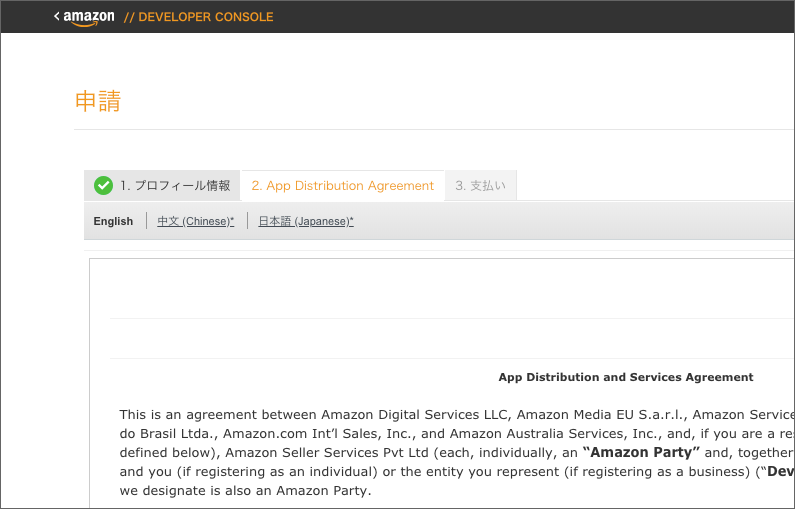Click the back chevron beside the Amazon logo
Image resolution: width=795 pixels, height=509 pixels.
pos(57,16)
